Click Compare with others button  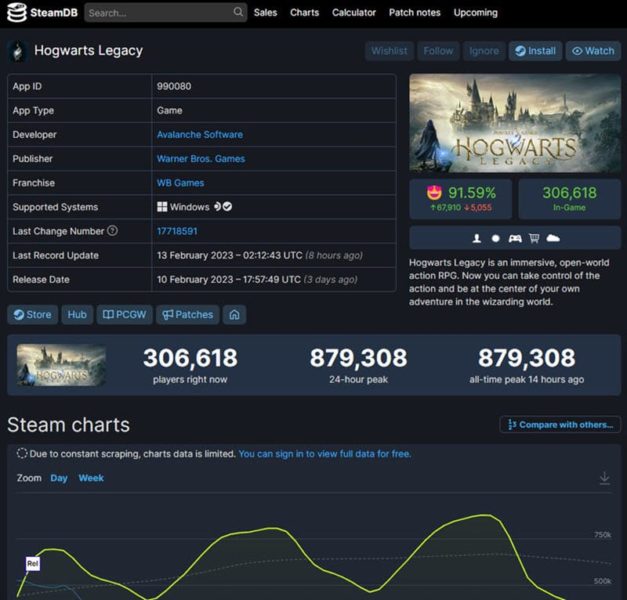tap(560, 424)
